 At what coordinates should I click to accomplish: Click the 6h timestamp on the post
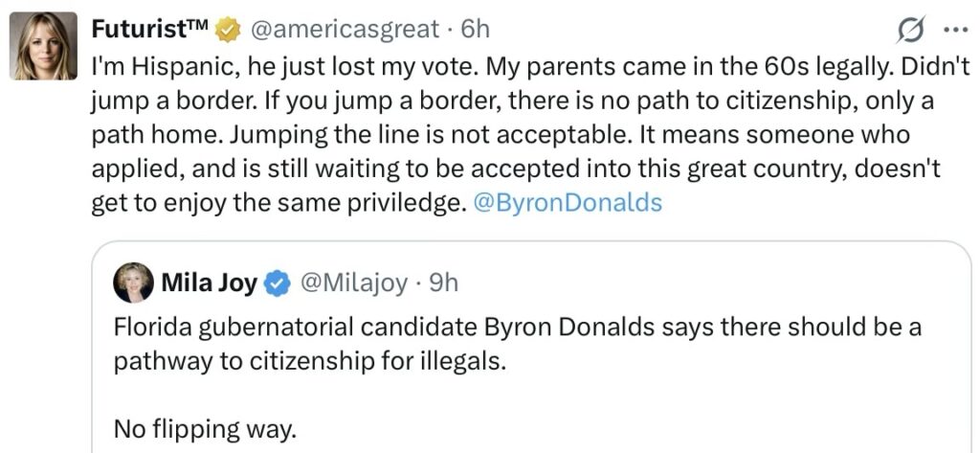point(475,30)
